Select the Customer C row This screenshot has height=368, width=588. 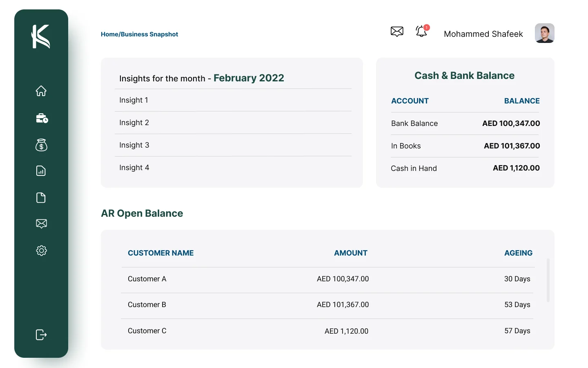[327, 331]
